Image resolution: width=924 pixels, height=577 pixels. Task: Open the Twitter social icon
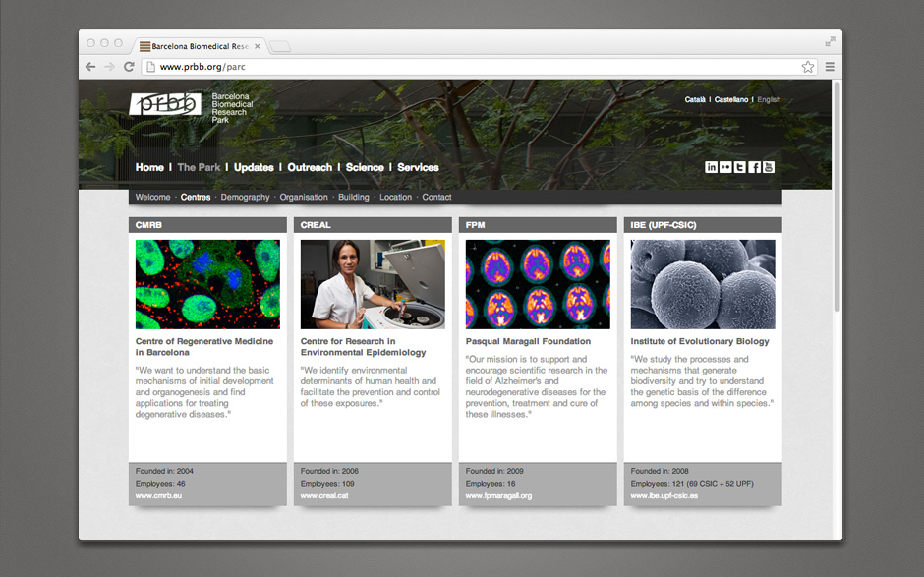point(739,167)
